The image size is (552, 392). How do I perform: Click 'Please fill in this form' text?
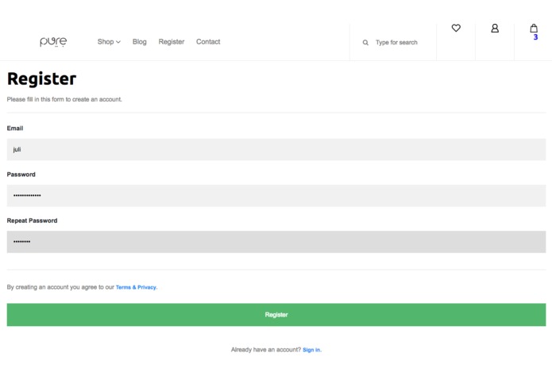pos(64,99)
